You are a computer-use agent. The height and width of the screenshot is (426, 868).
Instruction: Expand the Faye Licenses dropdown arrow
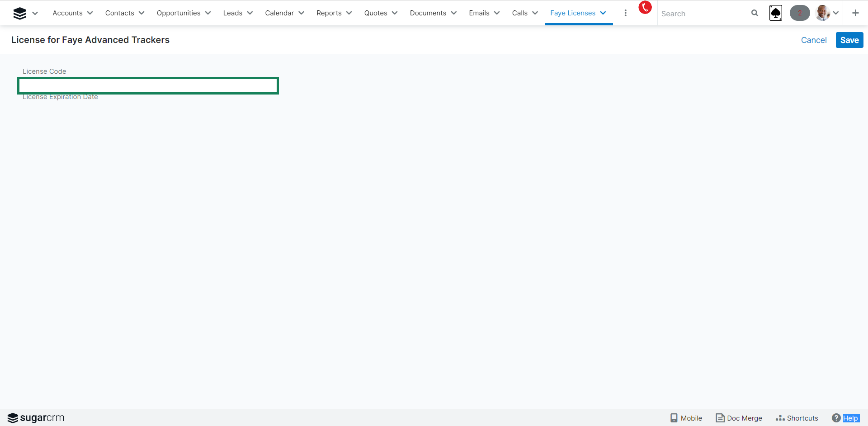[603, 13]
